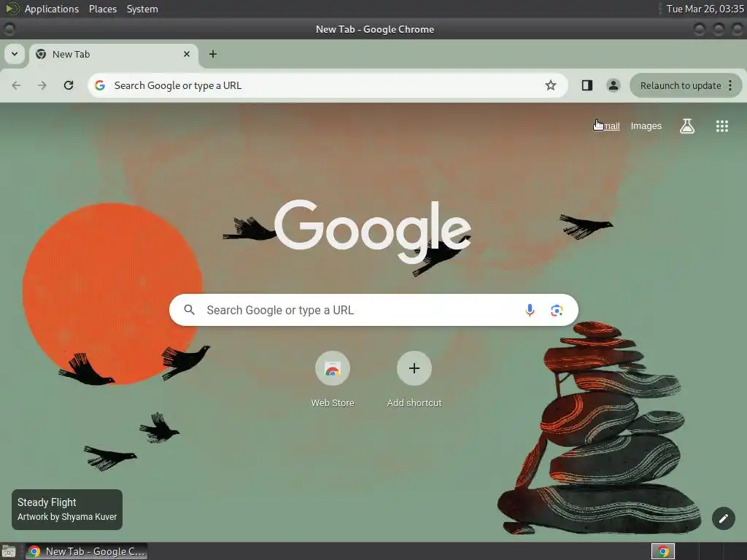Click the browser forward arrow
This screenshot has width=747, height=560.
tap(42, 85)
